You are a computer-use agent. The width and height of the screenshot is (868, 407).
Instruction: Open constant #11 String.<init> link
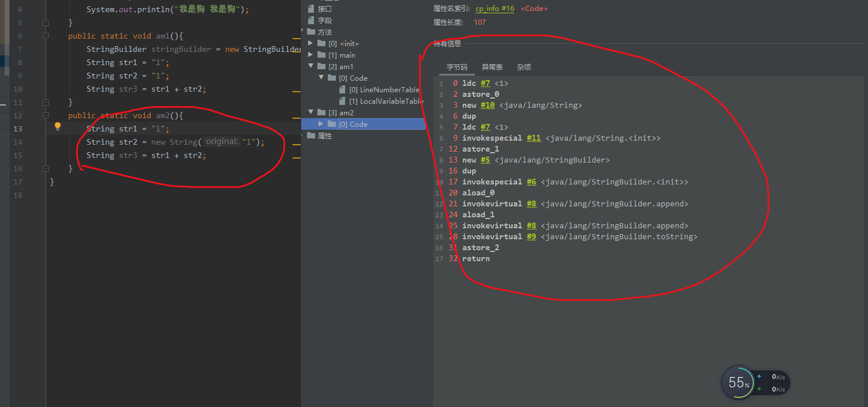(x=534, y=138)
